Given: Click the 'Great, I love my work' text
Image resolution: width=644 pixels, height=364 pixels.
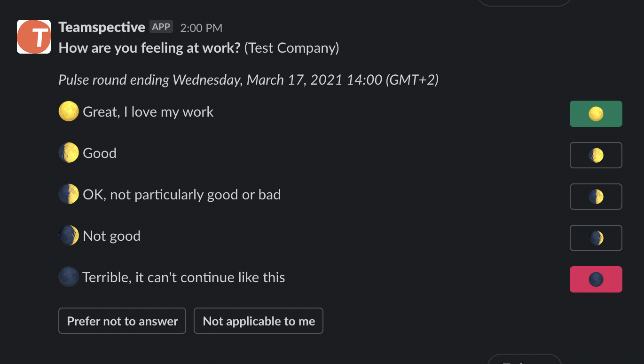Looking at the screenshot, I should pos(148,112).
